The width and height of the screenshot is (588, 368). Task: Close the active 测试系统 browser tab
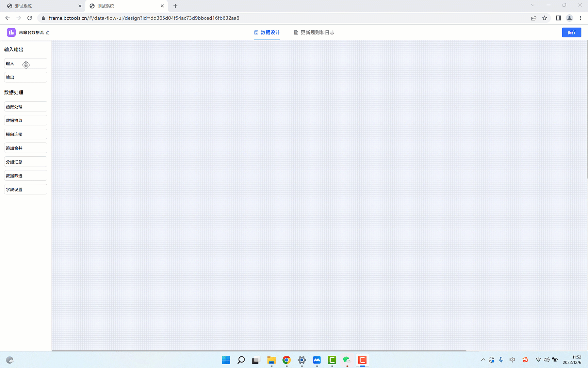pos(162,6)
